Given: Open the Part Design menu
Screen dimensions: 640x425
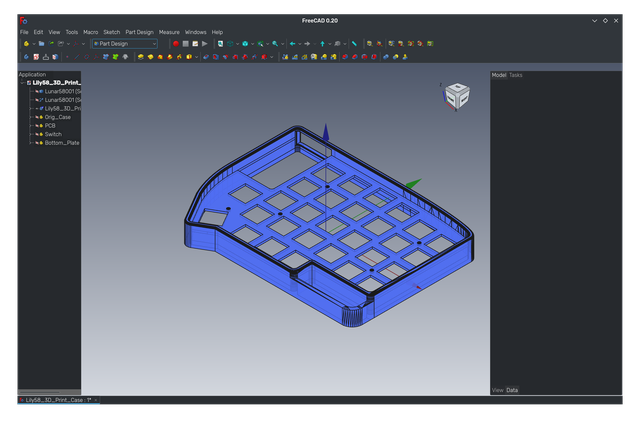Looking at the screenshot, I should coord(139,32).
